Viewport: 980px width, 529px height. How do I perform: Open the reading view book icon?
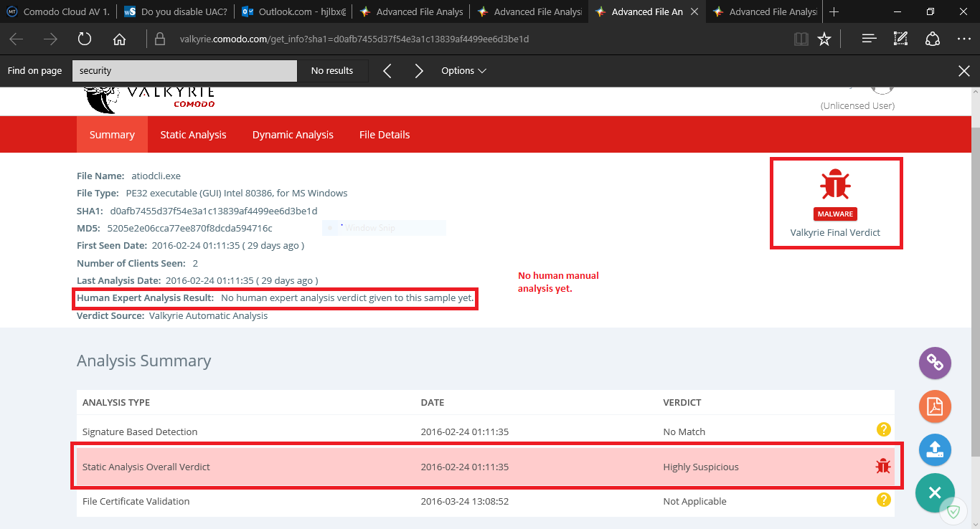pos(801,39)
